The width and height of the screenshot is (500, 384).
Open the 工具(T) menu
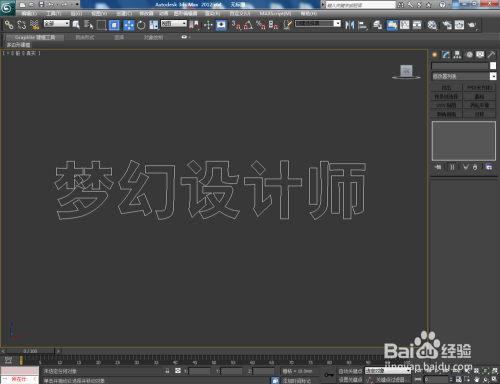click(x=54, y=13)
